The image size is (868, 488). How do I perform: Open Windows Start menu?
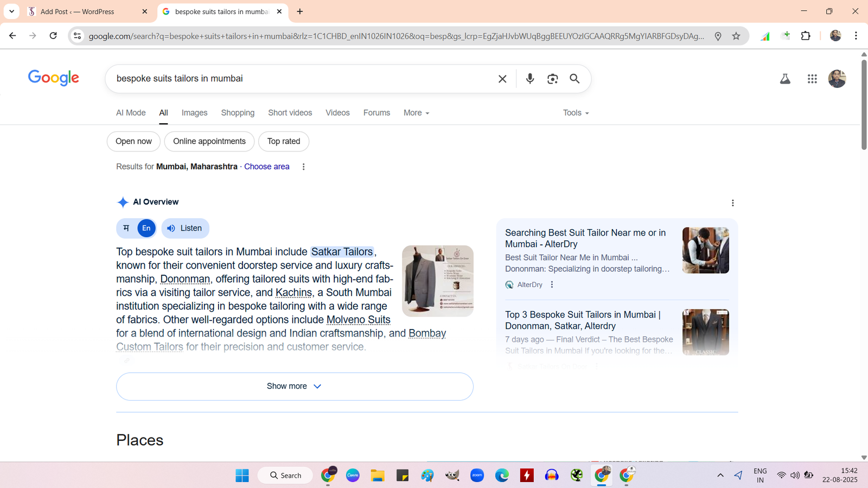[242, 476]
